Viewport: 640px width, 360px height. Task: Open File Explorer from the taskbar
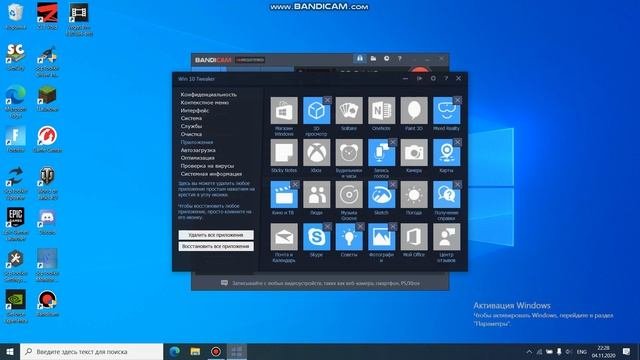pos(195,351)
